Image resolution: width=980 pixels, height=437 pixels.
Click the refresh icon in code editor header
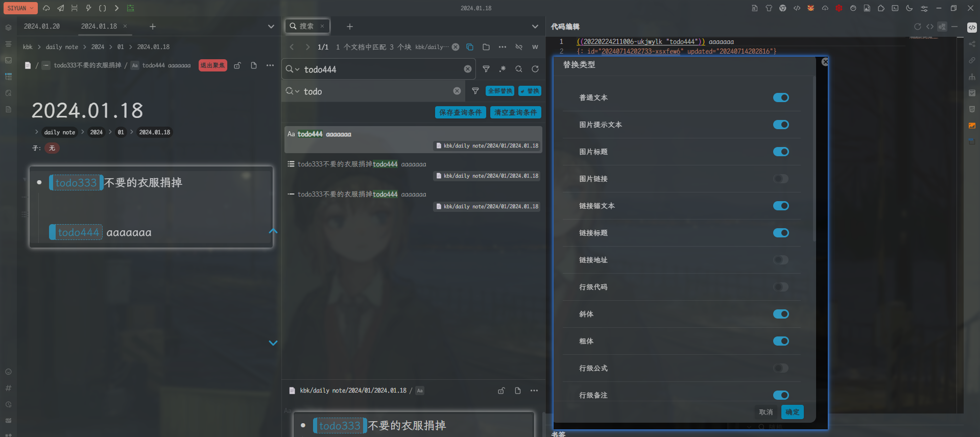tap(918, 27)
